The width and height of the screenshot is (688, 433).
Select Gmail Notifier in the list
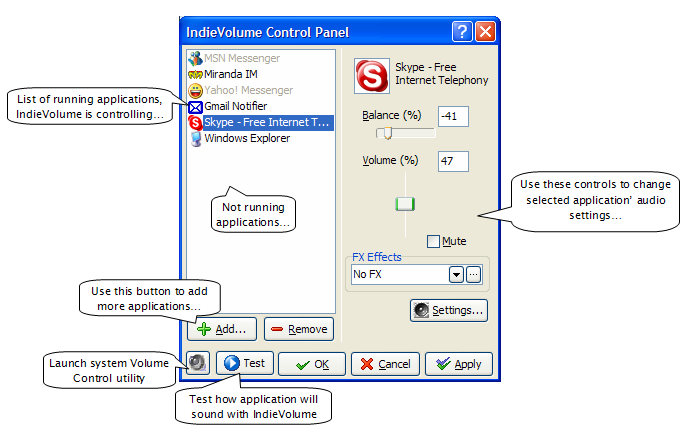click(x=236, y=106)
